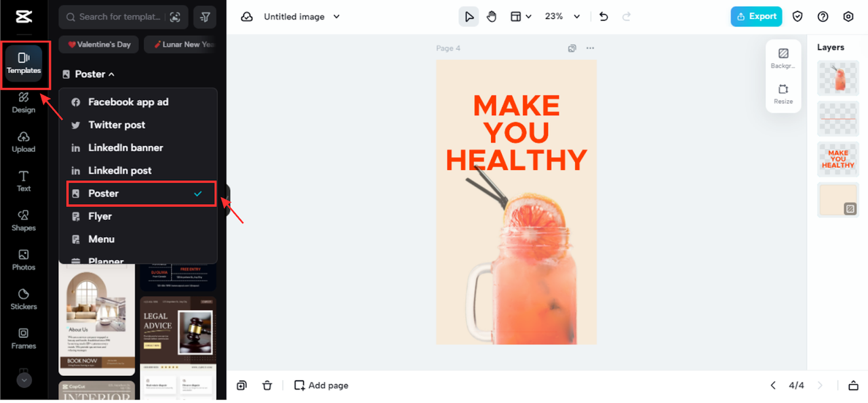Image resolution: width=868 pixels, height=403 pixels.
Task: Click the 4/4 page indicator
Action: pos(796,385)
